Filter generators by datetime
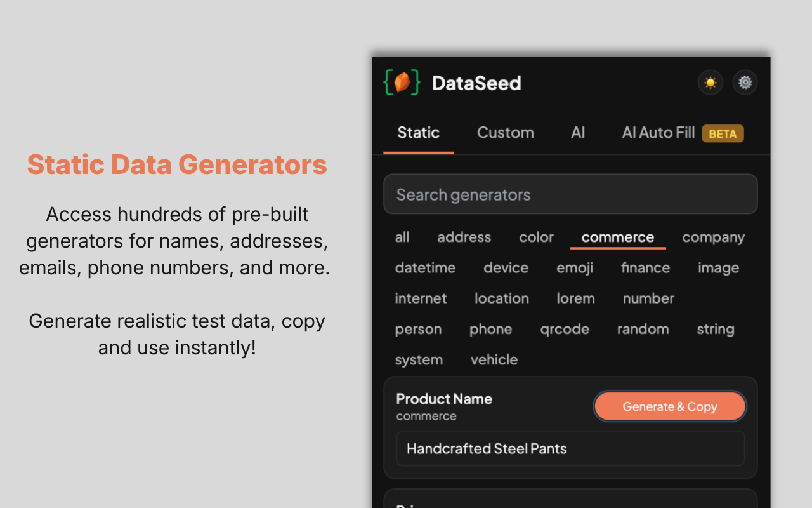The image size is (812, 508). (425, 268)
